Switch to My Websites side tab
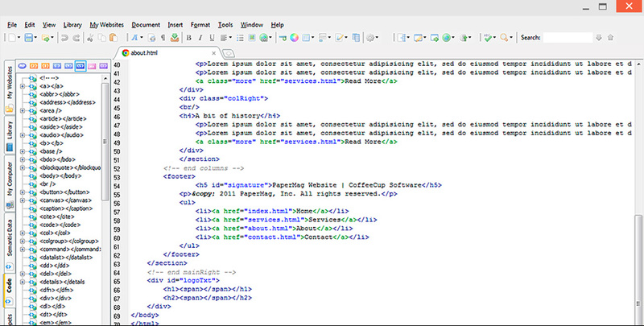The height and width of the screenshot is (326, 644). tap(10, 88)
